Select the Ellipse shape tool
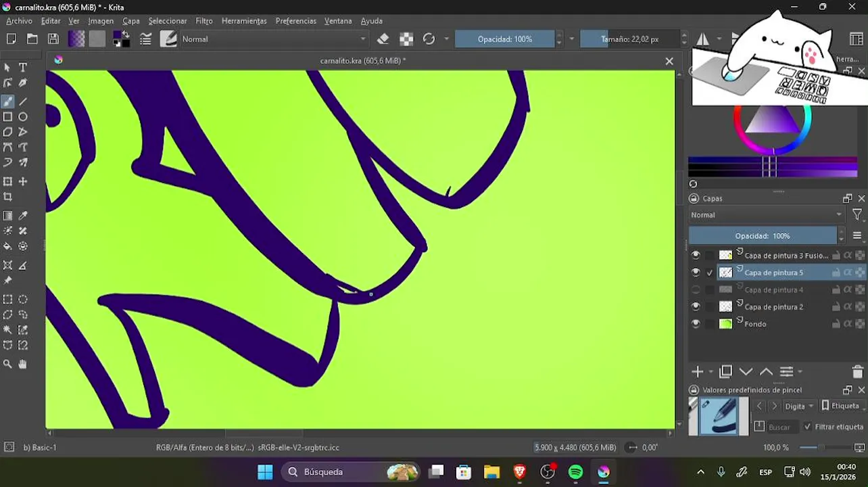Image resolution: width=868 pixels, height=487 pixels. [23, 116]
